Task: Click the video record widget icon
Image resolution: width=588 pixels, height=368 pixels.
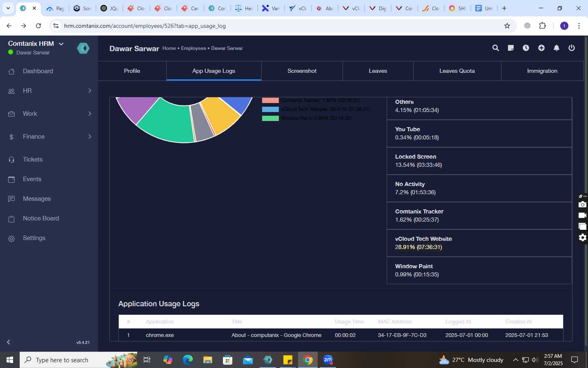Action: click(x=583, y=215)
